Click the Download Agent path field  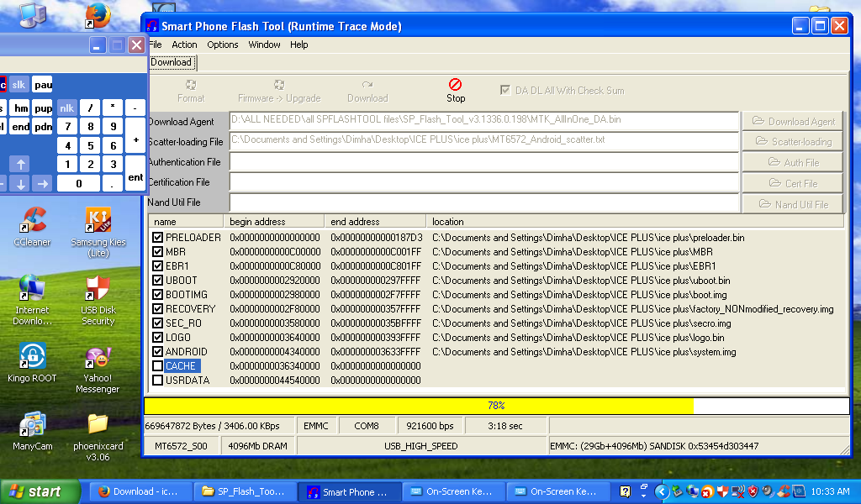(483, 120)
